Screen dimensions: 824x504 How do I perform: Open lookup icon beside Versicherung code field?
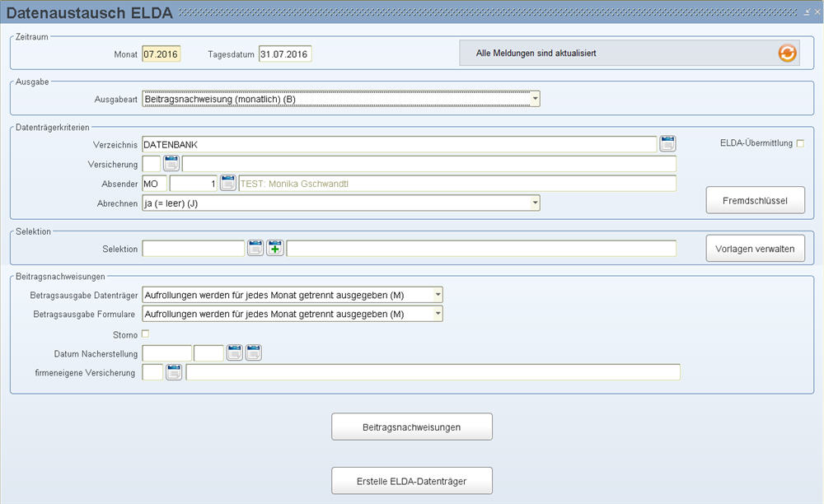pos(171,163)
